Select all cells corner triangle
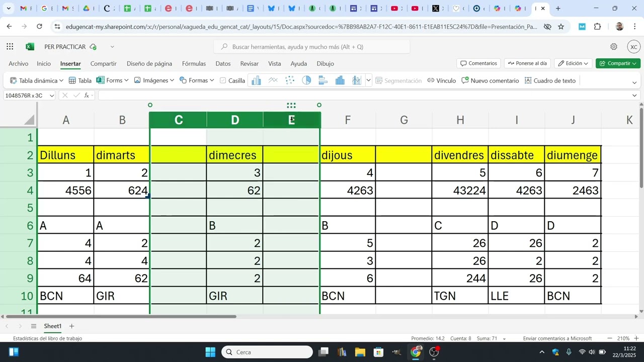This screenshot has height=362, width=644. click(x=30, y=120)
